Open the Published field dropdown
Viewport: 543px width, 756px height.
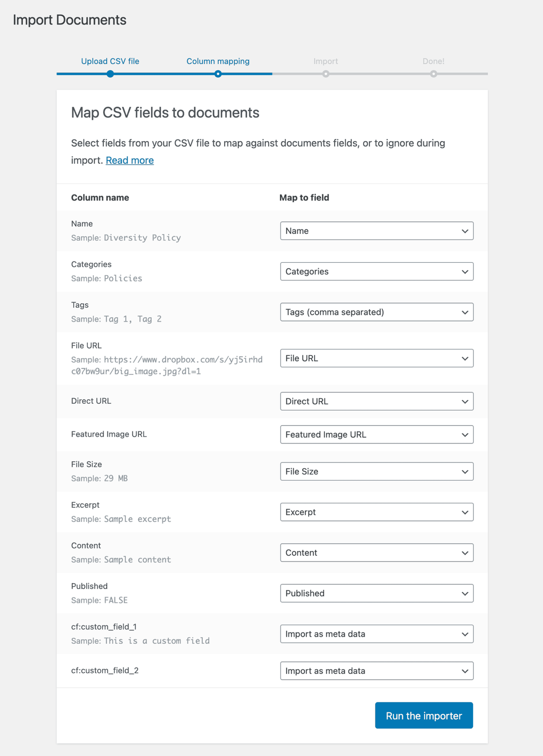376,593
